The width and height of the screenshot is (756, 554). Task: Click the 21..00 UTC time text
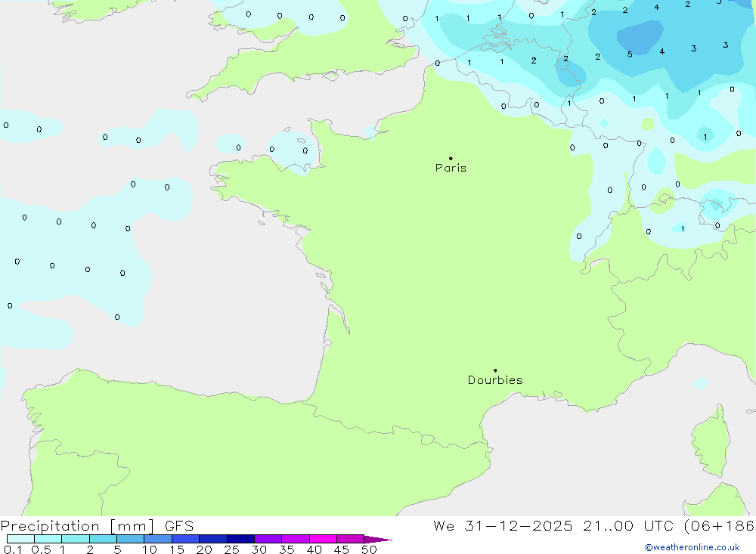(629, 526)
